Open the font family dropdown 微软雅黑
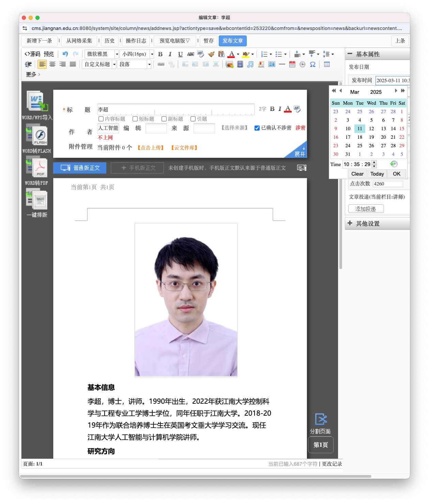This screenshot has height=504, width=429. pos(117,54)
